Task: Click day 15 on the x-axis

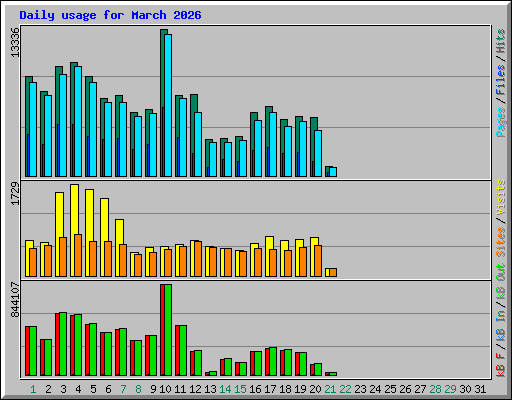Action: (x=240, y=389)
